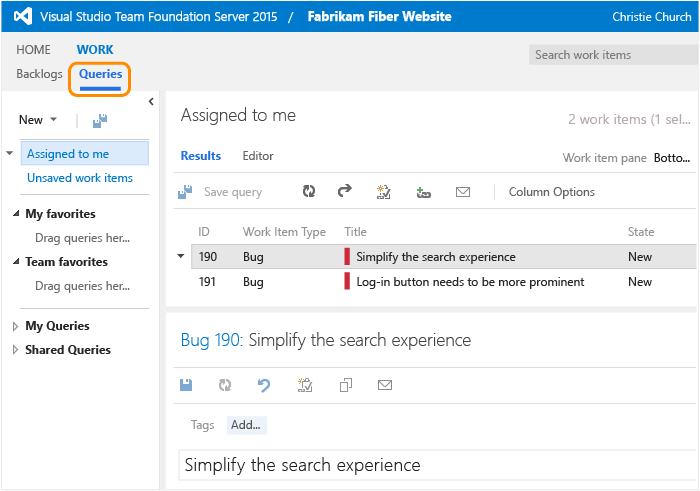Click the work item template icon in Bug 190 toolbar

pos(305,385)
